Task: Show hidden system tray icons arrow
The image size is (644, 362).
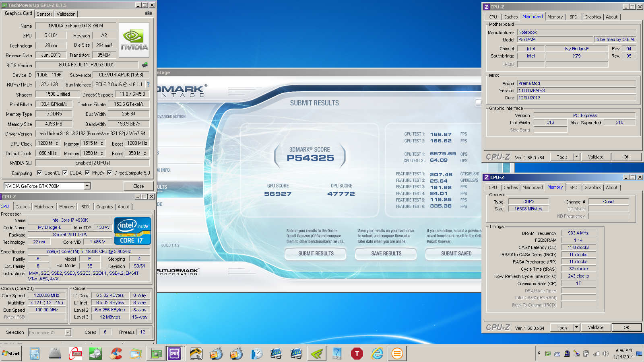Action: [x=539, y=353]
